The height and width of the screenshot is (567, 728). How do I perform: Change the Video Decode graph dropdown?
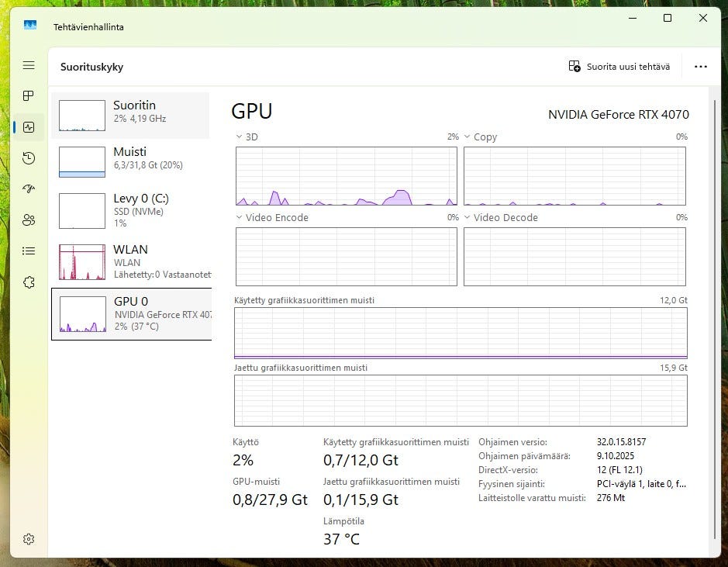468,218
